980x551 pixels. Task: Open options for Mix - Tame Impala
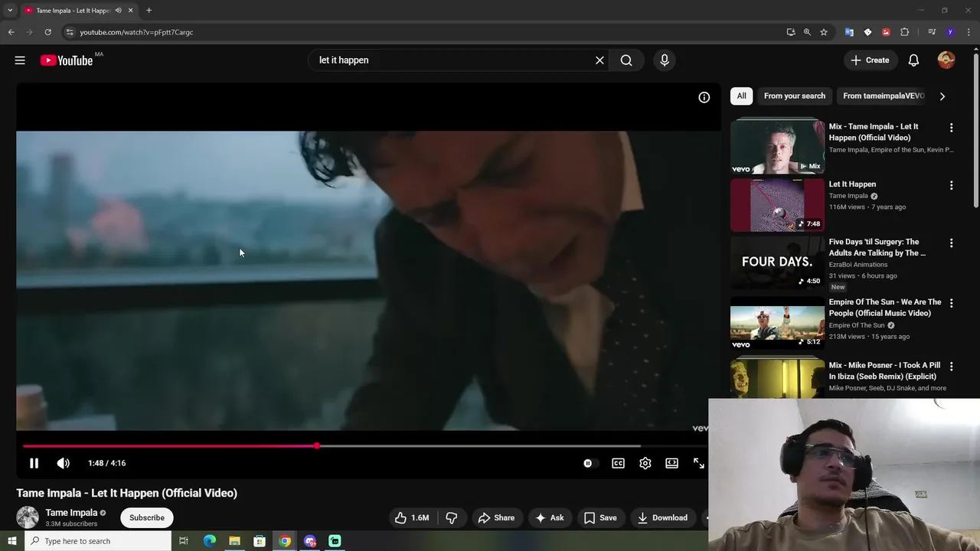coord(951,128)
